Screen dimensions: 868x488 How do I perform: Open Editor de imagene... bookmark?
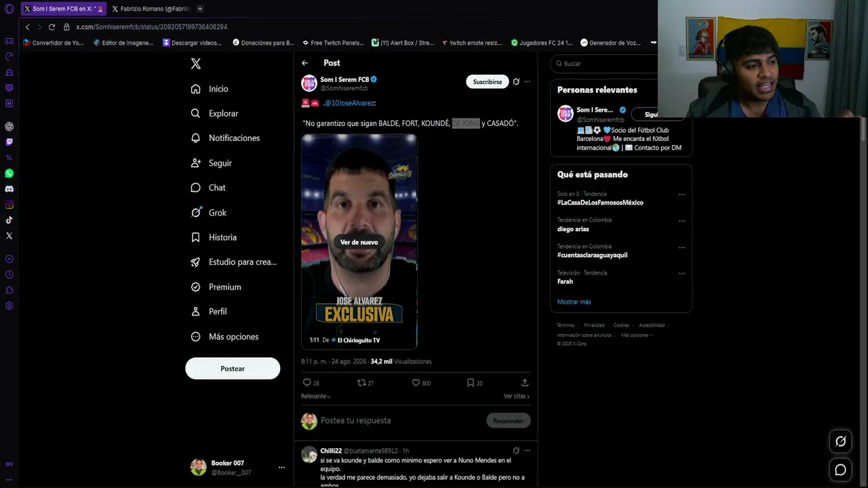tap(123, 43)
